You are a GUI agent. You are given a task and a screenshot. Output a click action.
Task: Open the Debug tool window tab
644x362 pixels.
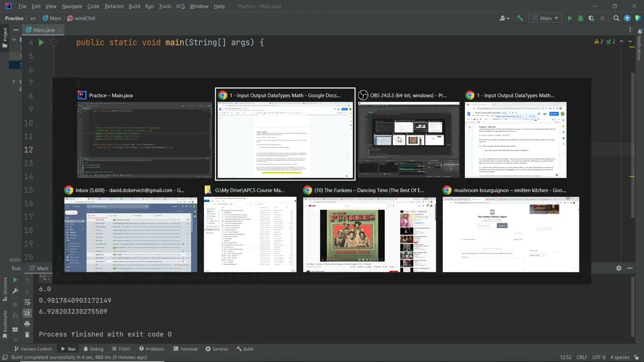click(93, 349)
